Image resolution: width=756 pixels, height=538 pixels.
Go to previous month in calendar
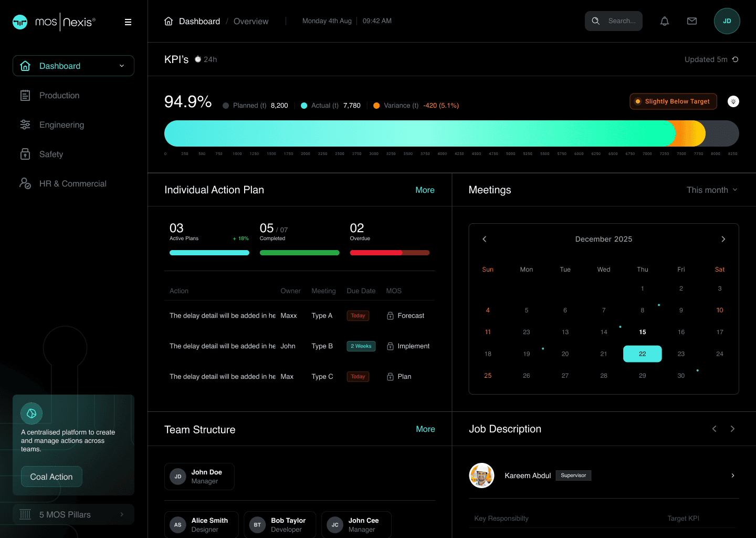485,239
